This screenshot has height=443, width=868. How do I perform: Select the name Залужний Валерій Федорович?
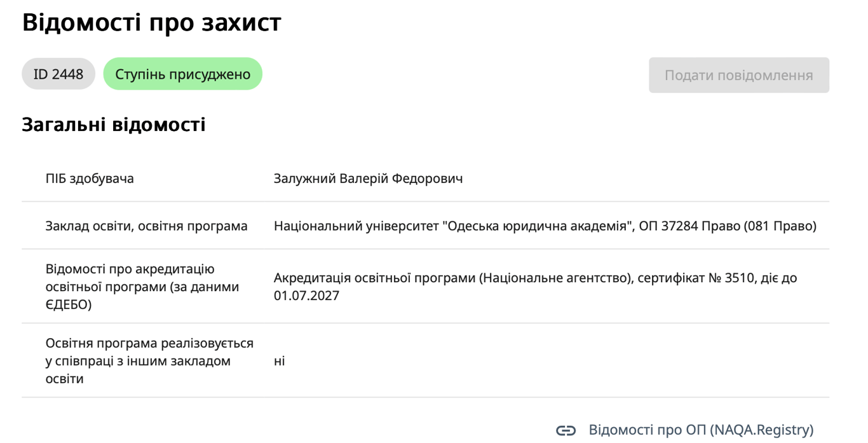[x=368, y=179]
